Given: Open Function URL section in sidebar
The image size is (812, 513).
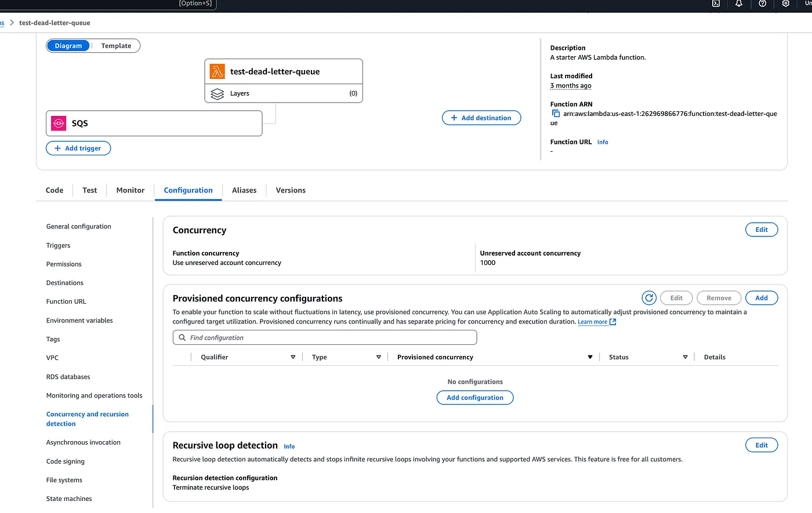Looking at the screenshot, I should pos(66,301).
